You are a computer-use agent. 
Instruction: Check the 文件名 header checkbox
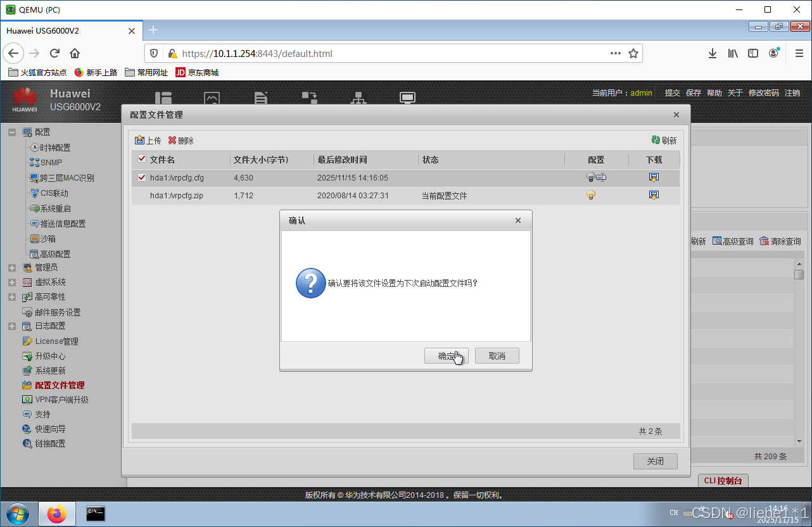click(x=141, y=158)
